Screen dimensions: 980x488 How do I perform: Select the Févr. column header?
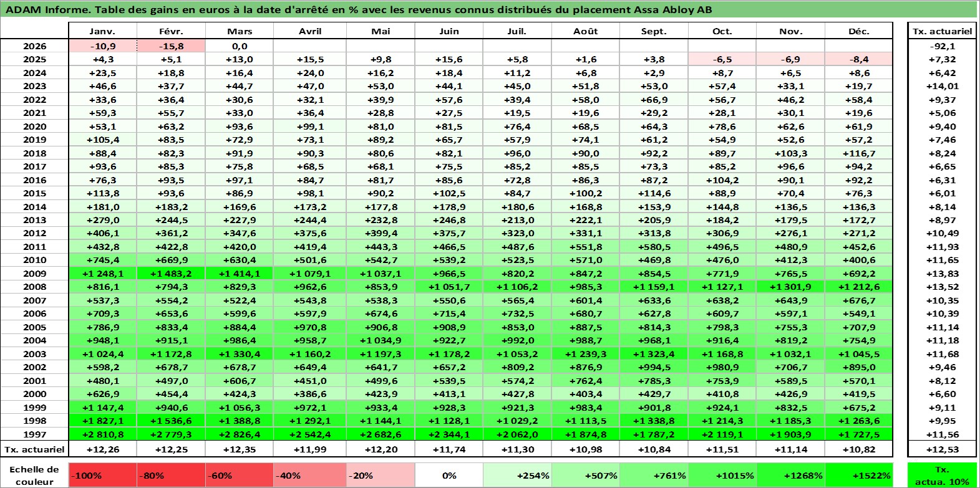point(171,31)
